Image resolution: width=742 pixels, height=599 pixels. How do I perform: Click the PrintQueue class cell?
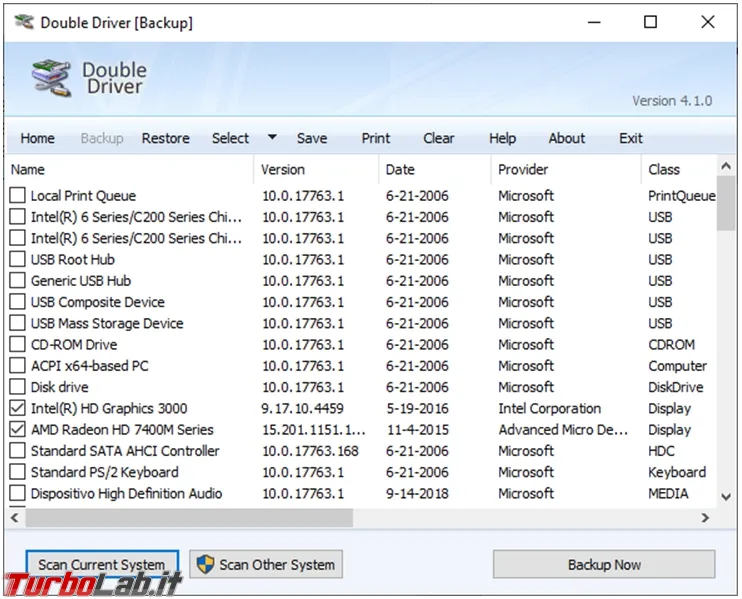pyautogui.click(x=682, y=195)
